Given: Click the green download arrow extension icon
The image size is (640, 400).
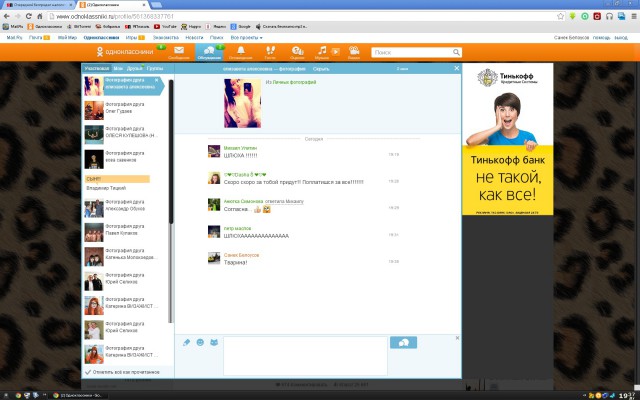Looking at the screenshot, I should [x=573, y=16].
